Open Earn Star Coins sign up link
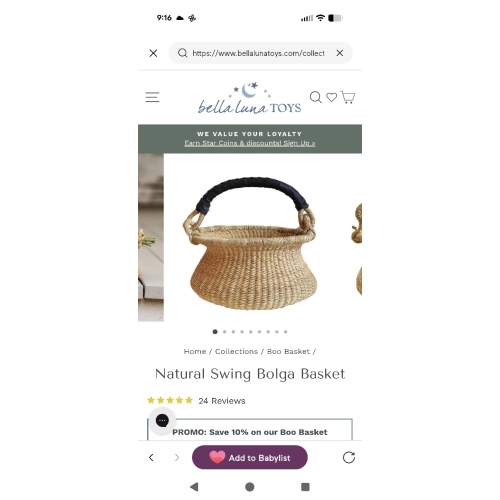500x500 pixels. click(250, 143)
